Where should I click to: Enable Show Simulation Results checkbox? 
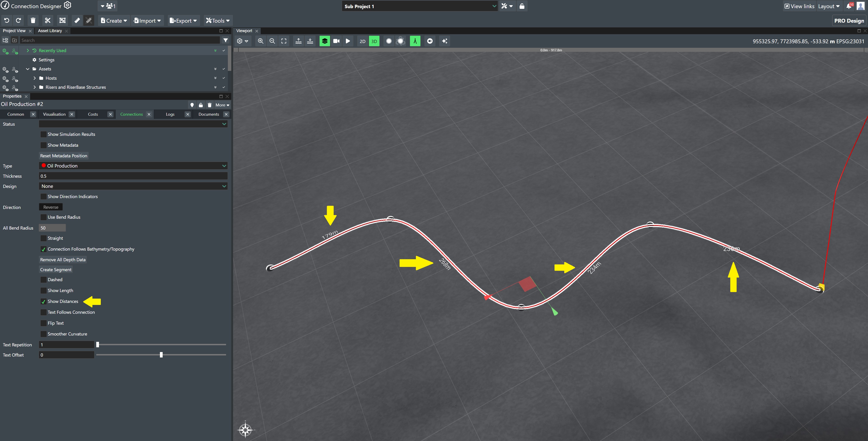[43, 134]
